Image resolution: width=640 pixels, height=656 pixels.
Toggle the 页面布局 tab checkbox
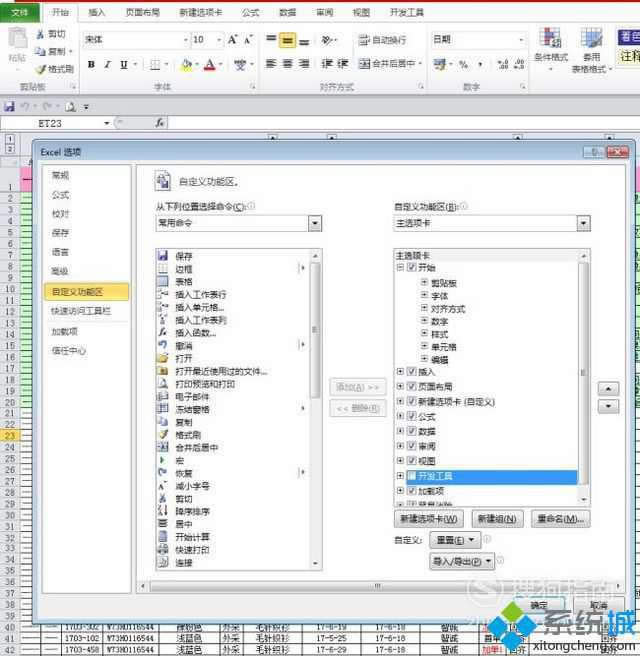pyautogui.click(x=412, y=386)
